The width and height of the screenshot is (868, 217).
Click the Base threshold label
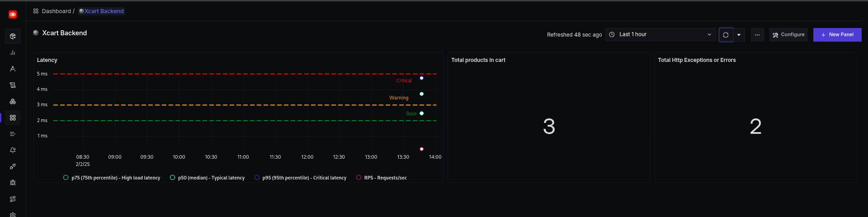pyautogui.click(x=411, y=113)
